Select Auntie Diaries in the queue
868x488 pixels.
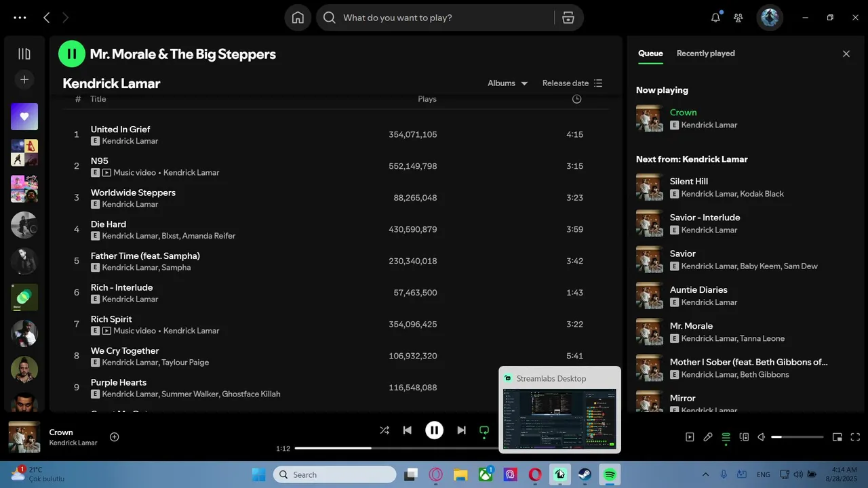point(698,290)
